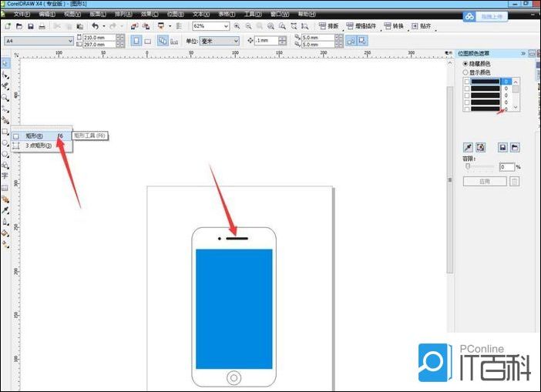Click the Undo arrow in toolbar
The image size is (541, 392).
tap(95, 26)
